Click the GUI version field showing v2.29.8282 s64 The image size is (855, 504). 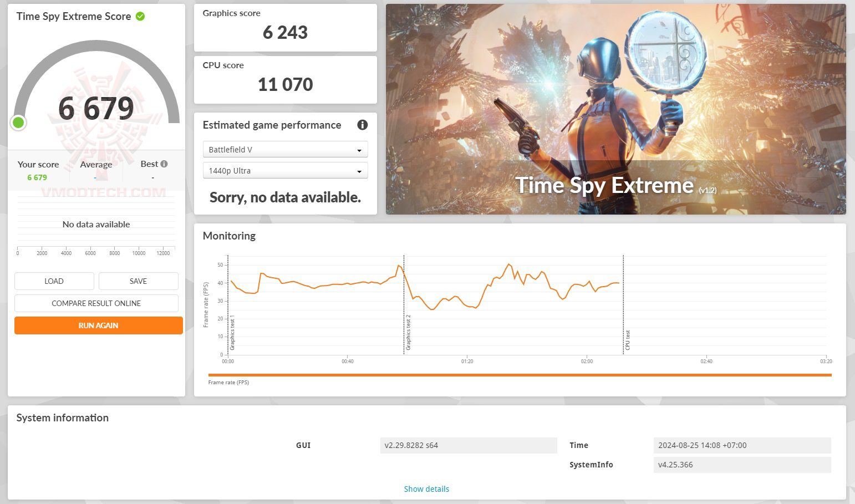click(469, 445)
